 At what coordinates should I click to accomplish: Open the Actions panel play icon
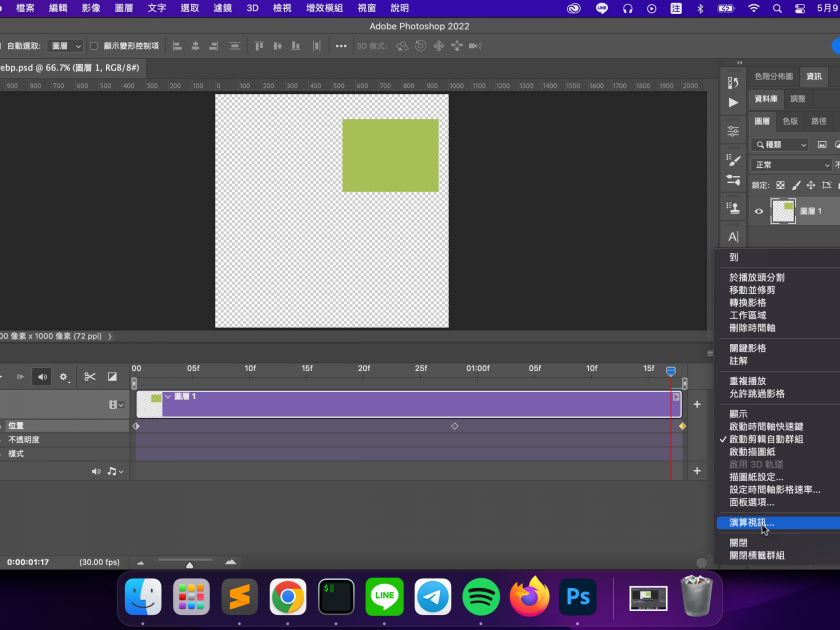point(733,103)
